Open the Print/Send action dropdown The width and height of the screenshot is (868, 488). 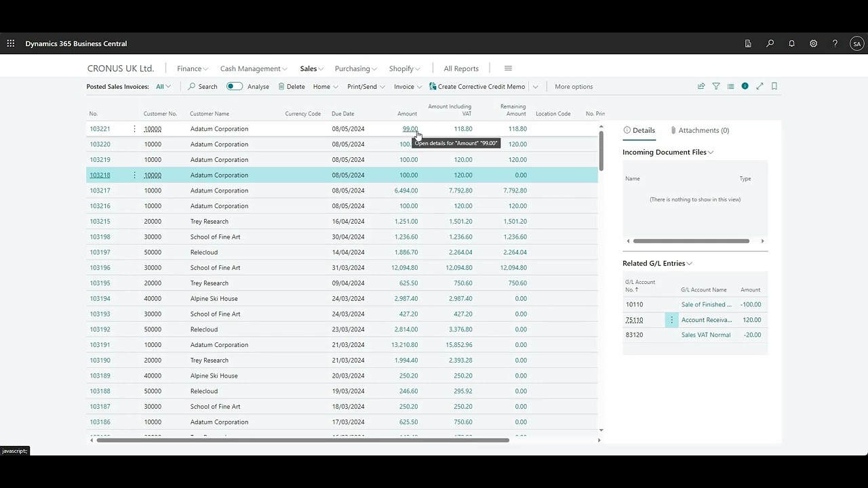[x=366, y=87]
